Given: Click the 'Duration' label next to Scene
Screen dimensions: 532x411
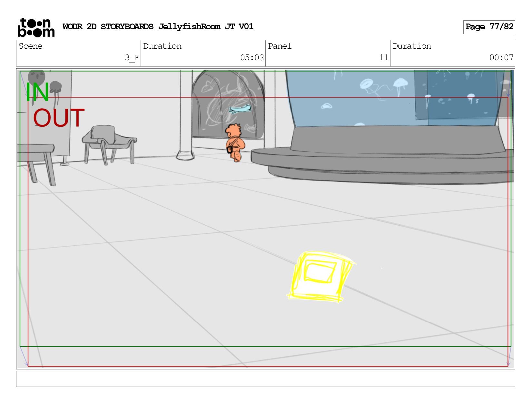Looking at the screenshot, I should click(x=162, y=46).
